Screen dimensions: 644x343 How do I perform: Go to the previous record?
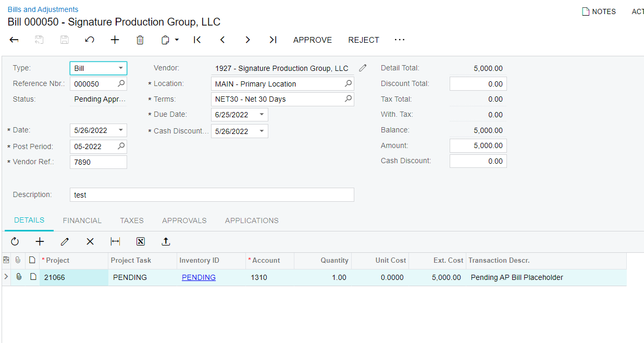point(222,40)
